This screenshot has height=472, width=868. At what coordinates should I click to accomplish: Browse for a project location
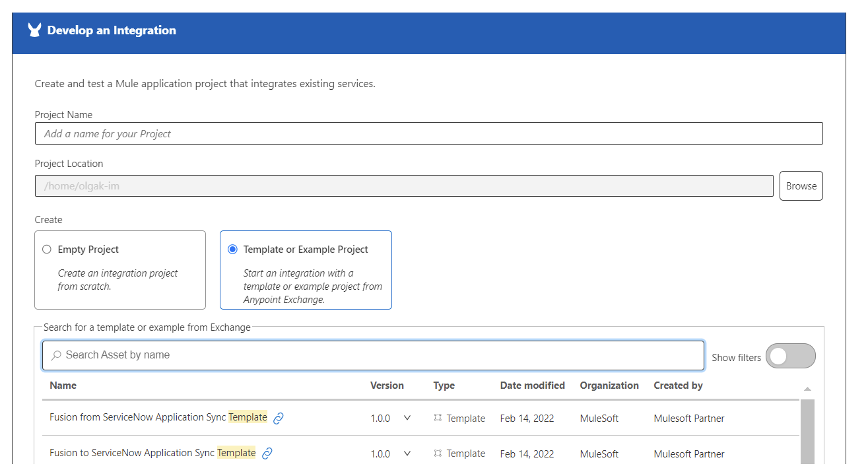click(801, 185)
